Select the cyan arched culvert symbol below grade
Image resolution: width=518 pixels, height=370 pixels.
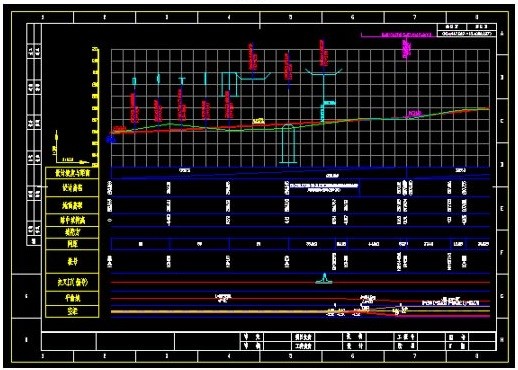pyautogui.click(x=288, y=143)
